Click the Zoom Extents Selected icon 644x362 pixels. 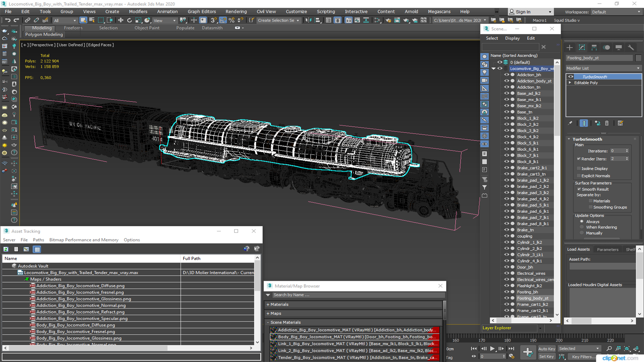[627, 349]
